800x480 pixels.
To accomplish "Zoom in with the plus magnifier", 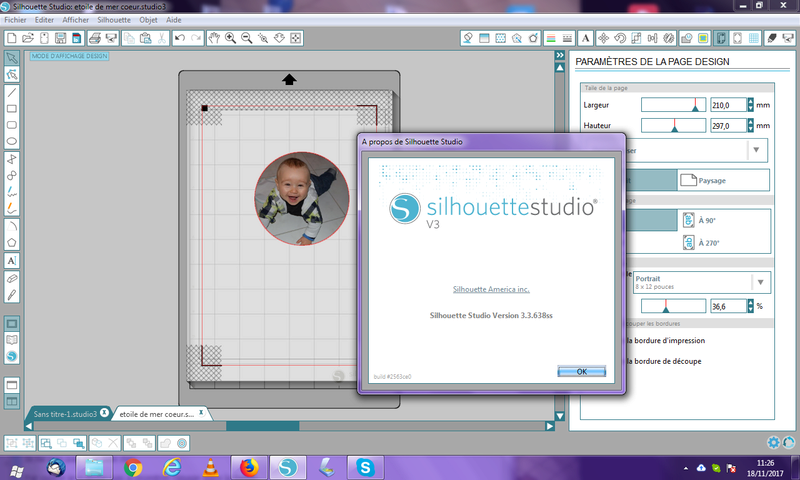I will (x=231, y=38).
